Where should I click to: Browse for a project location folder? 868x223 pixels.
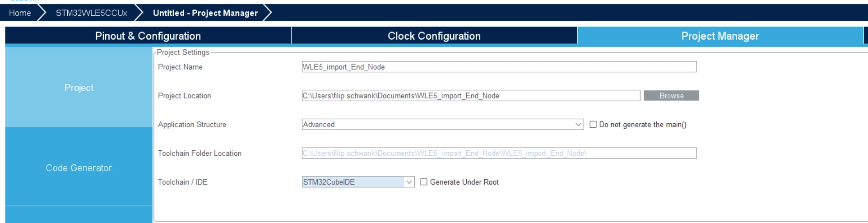(671, 96)
